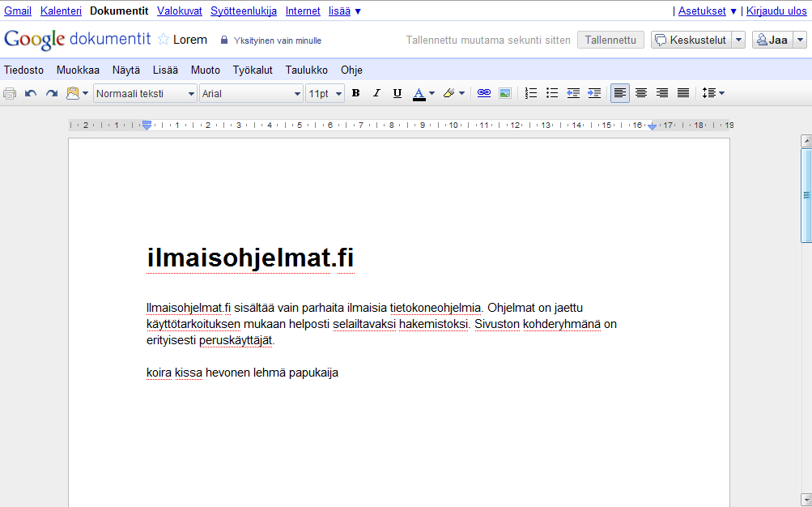Expand the Arial font dropdown
The width and height of the screenshot is (812, 507).
coord(252,93)
